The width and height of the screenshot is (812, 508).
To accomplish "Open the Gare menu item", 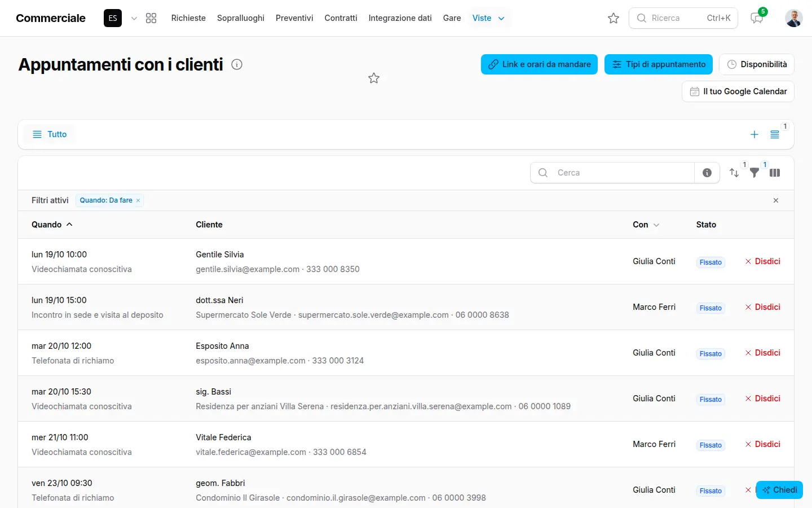I will click(x=452, y=18).
